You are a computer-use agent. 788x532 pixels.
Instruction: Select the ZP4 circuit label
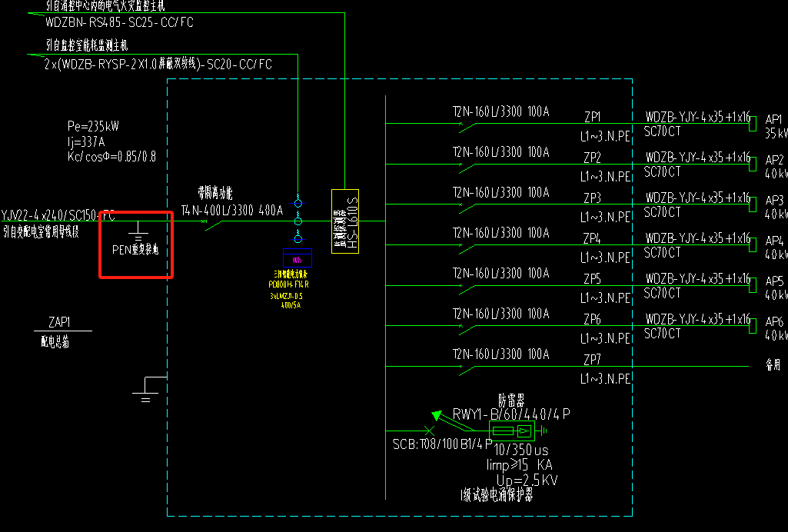tap(592, 238)
